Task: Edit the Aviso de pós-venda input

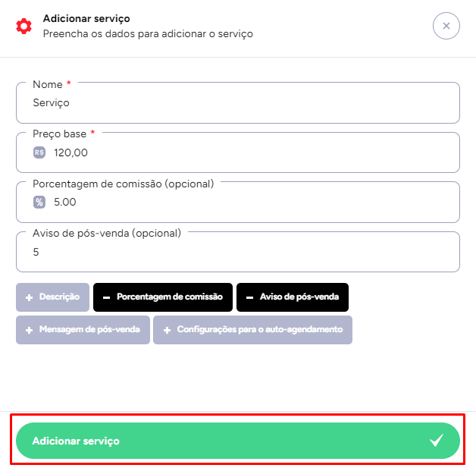Action: coord(237,252)
